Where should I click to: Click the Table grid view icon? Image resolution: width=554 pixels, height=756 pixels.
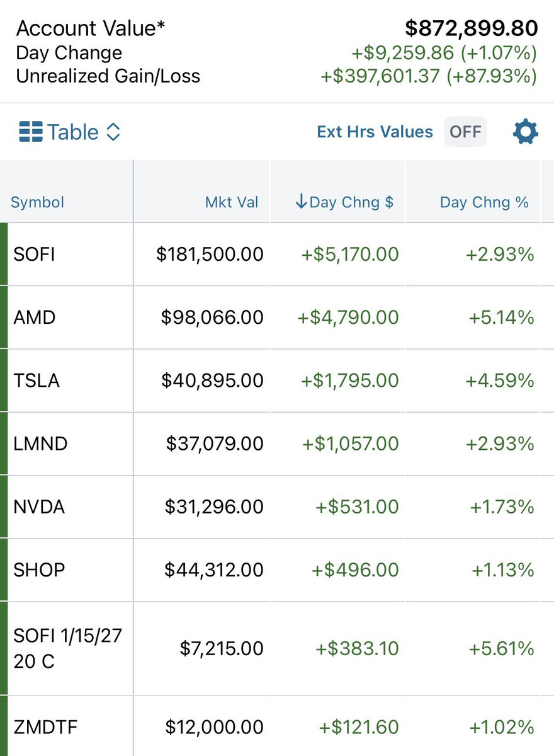click(30, 132)
